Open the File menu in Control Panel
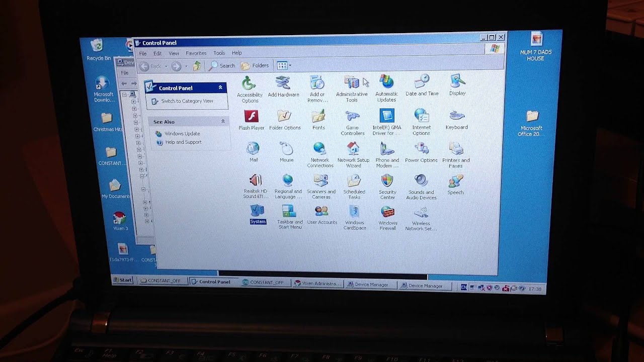 coord(143,53)
